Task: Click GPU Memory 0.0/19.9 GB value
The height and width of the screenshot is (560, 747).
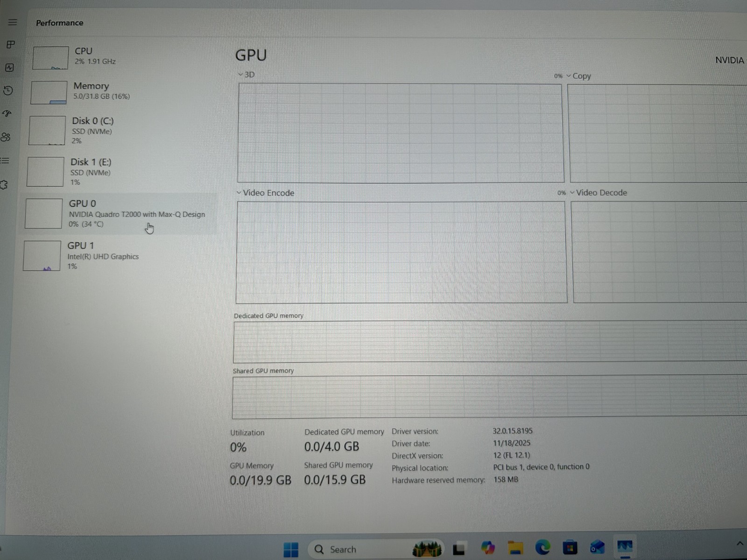Action: [261, 480]
